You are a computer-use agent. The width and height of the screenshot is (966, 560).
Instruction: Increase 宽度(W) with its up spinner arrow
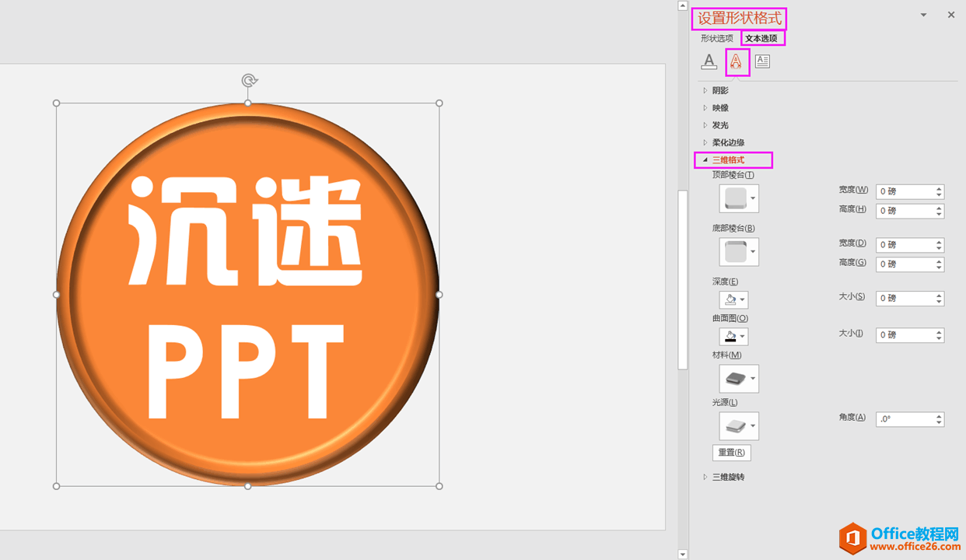940,188
